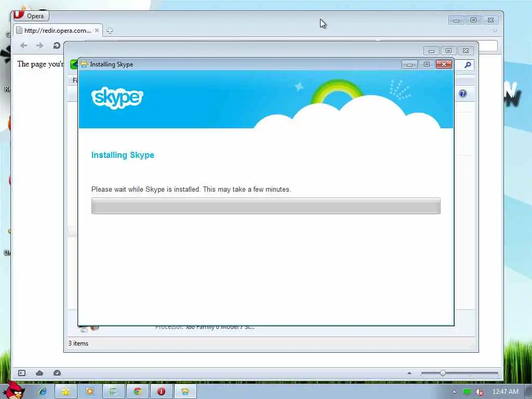Image resolution: width=532 pixels, height=399 pixels.
Task: Close the Installing Skype window
Action: point(444,64)
